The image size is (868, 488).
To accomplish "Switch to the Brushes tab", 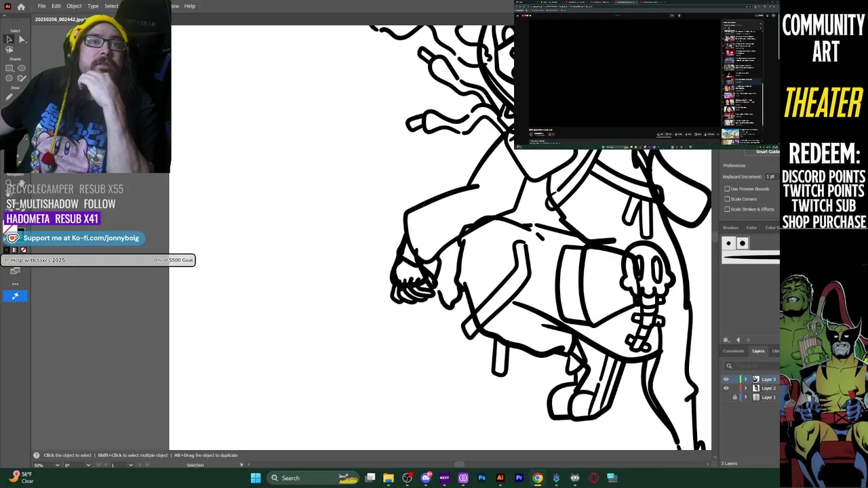I will (730, 228).
